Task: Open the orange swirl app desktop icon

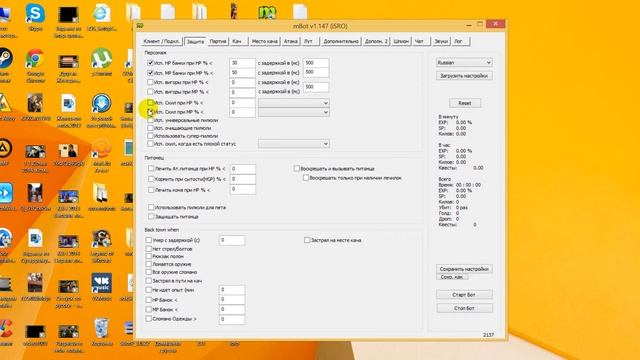Action: (x=102, y=149)
